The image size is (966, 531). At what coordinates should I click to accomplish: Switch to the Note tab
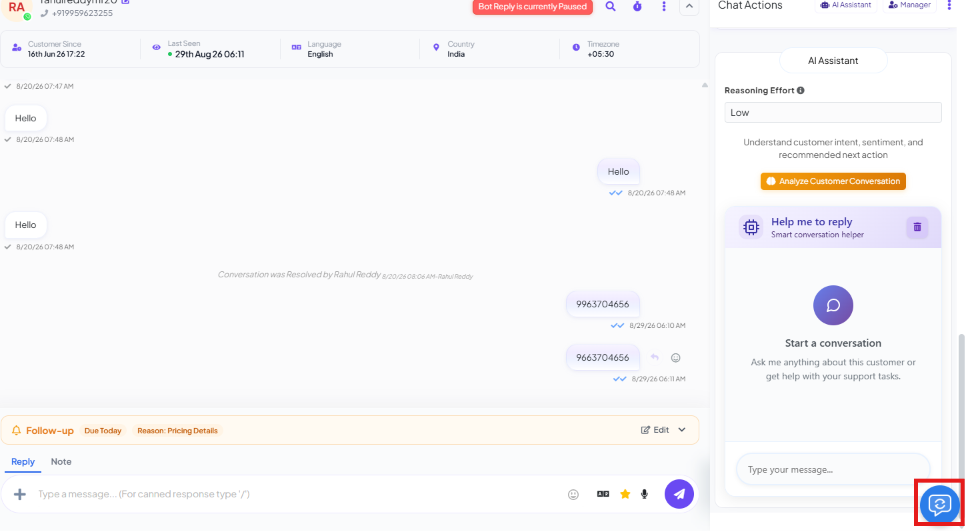61,461
